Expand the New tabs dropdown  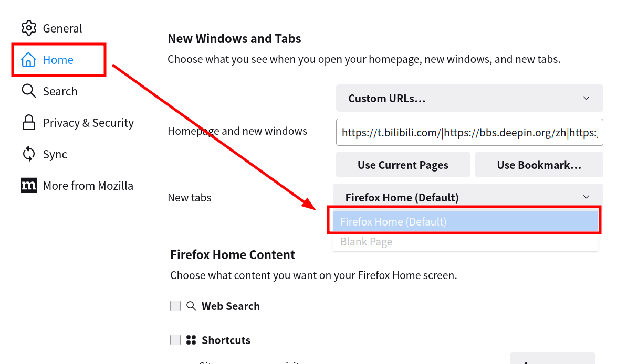[467, 197]
